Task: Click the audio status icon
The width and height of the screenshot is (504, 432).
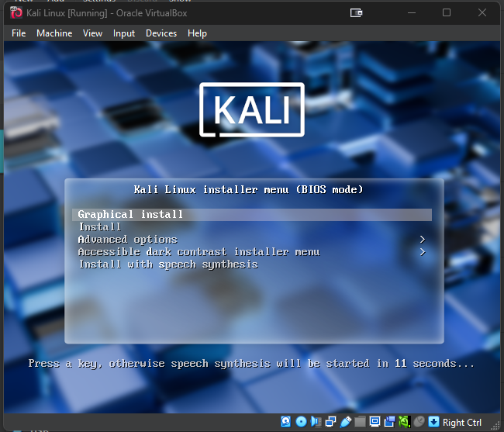Action: pyautogui.click(x=316, y=421)
